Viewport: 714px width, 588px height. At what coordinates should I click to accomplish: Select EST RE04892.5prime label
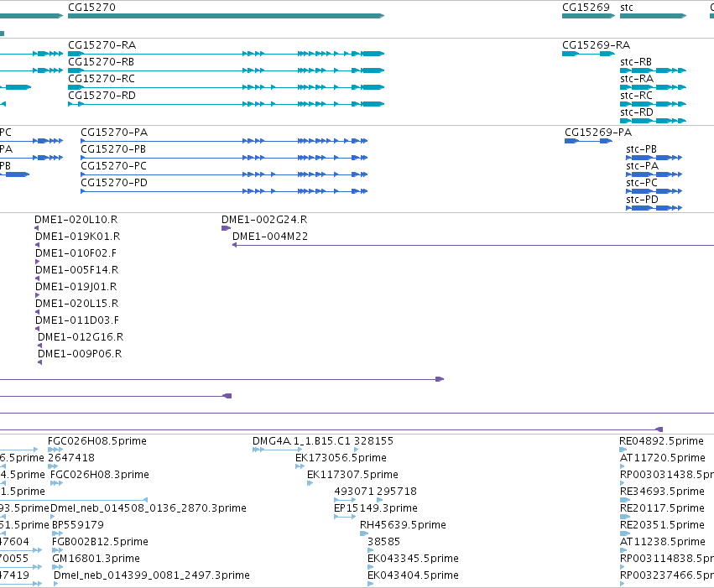[x=662, y=441]
